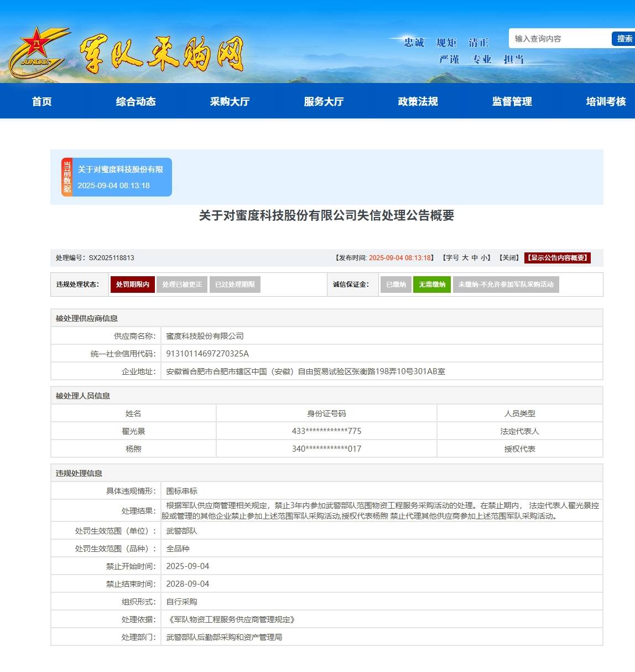Open the 政策法规 menu item

[x=418, y=101]
